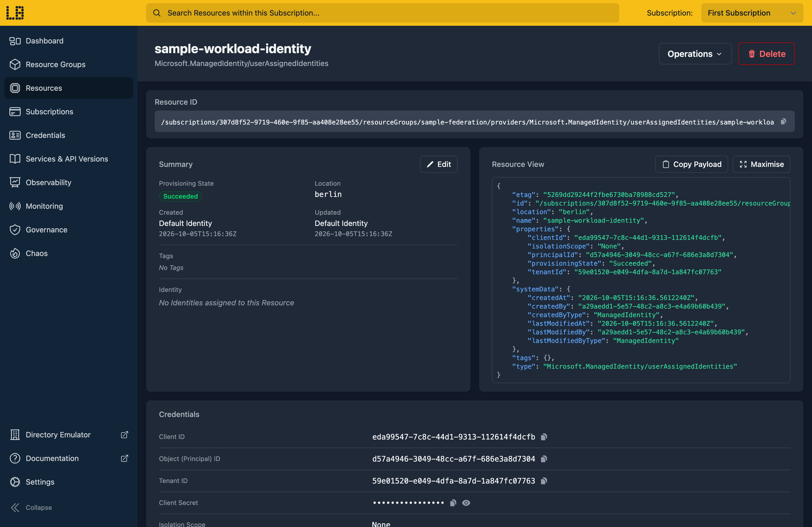Click the Governance shield icon
The image size is (812, 527).
tap(15, 230)
